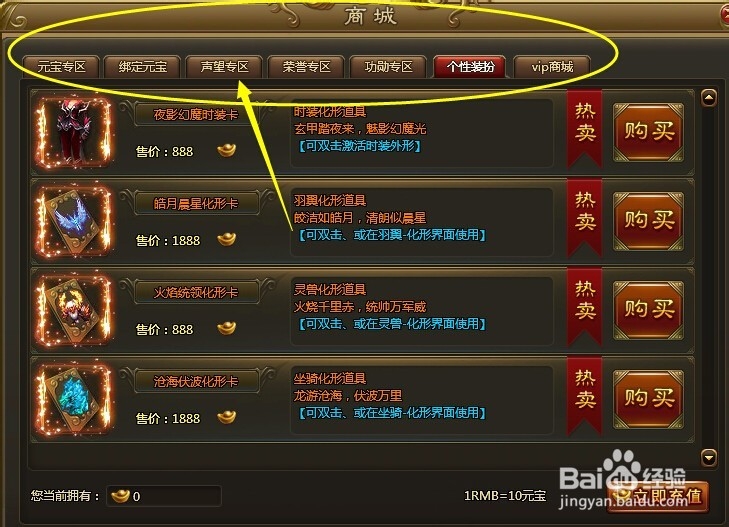Open the 绑定元宝 tab
Viewport: 729px width, 527px height.
coord(143,67)
